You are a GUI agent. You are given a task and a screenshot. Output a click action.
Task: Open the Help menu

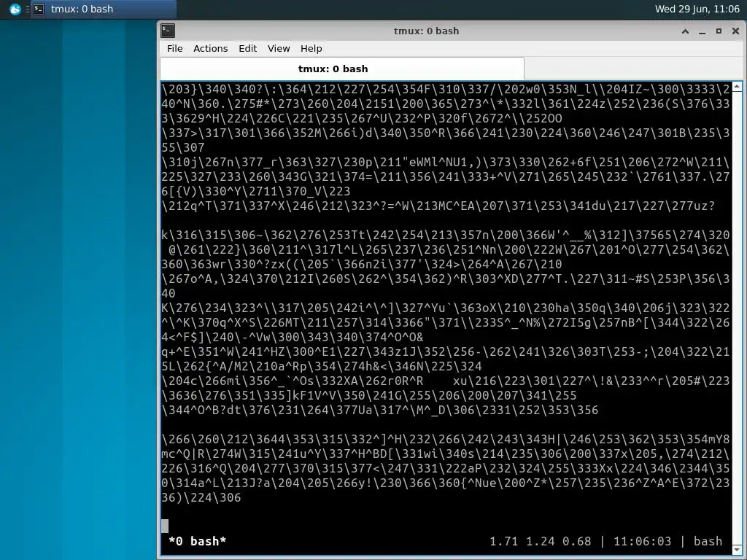coord(311,49)
